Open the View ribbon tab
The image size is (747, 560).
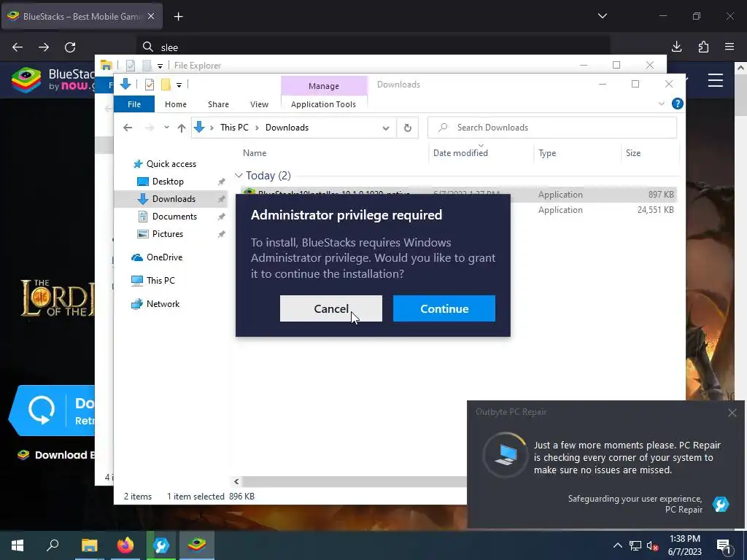point(259,104)
